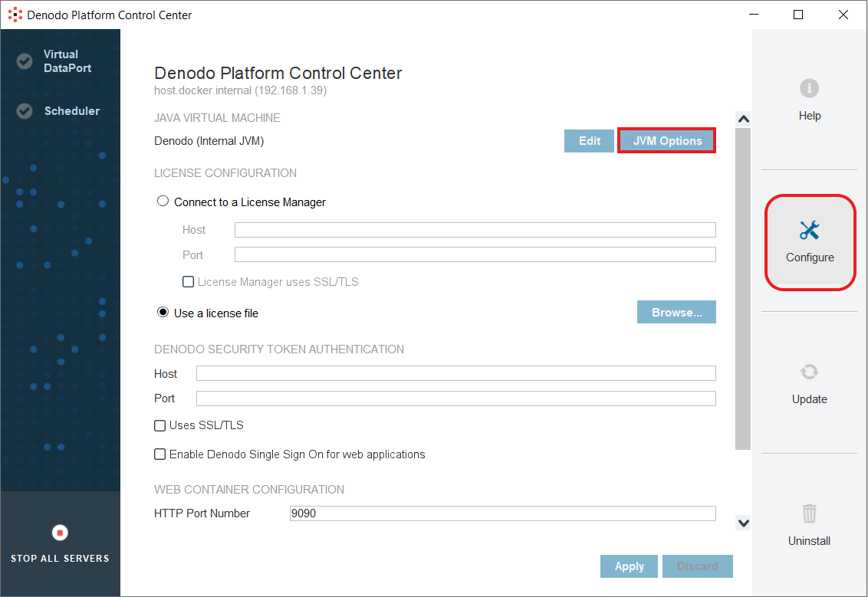Image resolution: width=868 pixels, height=597 pixels.
Task: Click the STOP ALL SERVERS label
Action: click(60, 558)
